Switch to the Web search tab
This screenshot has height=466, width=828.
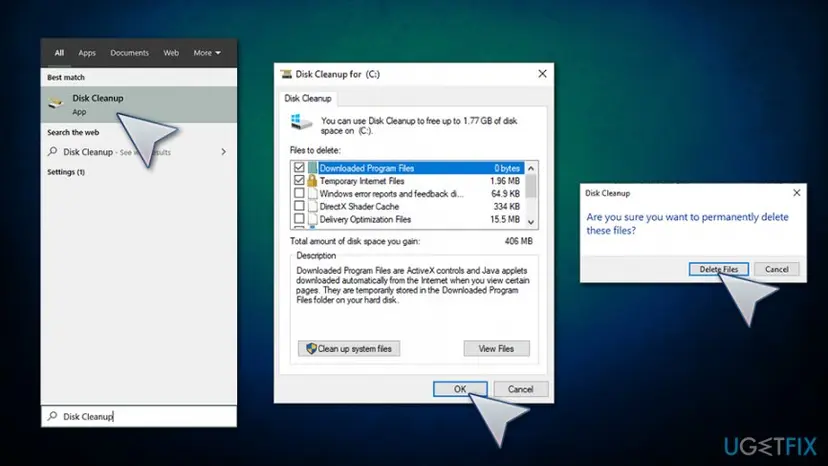(171, 53)
